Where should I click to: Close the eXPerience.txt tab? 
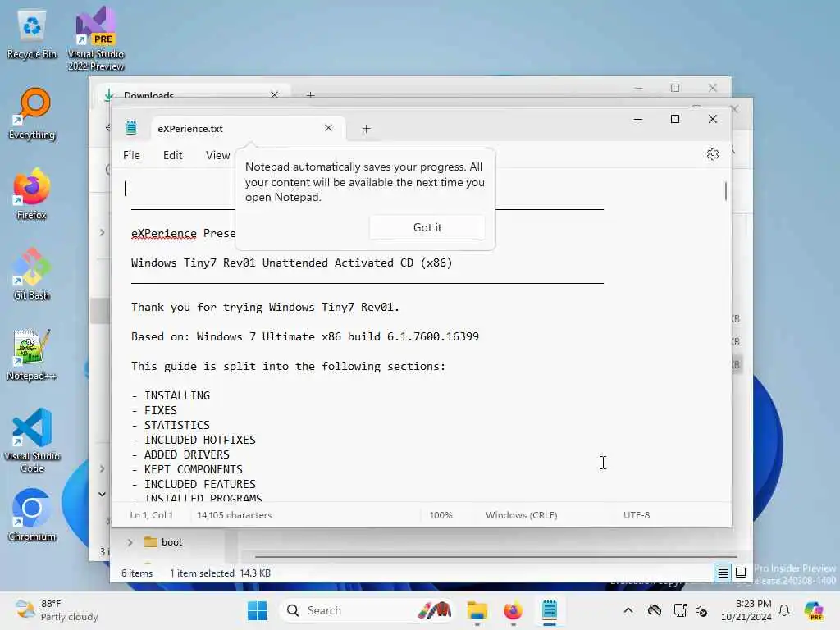pyautogui.click(x=328, y=128)
